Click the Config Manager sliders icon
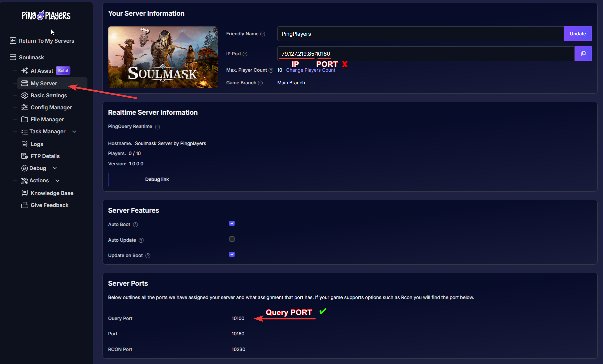The image size is (603, 364). [25, 107]
